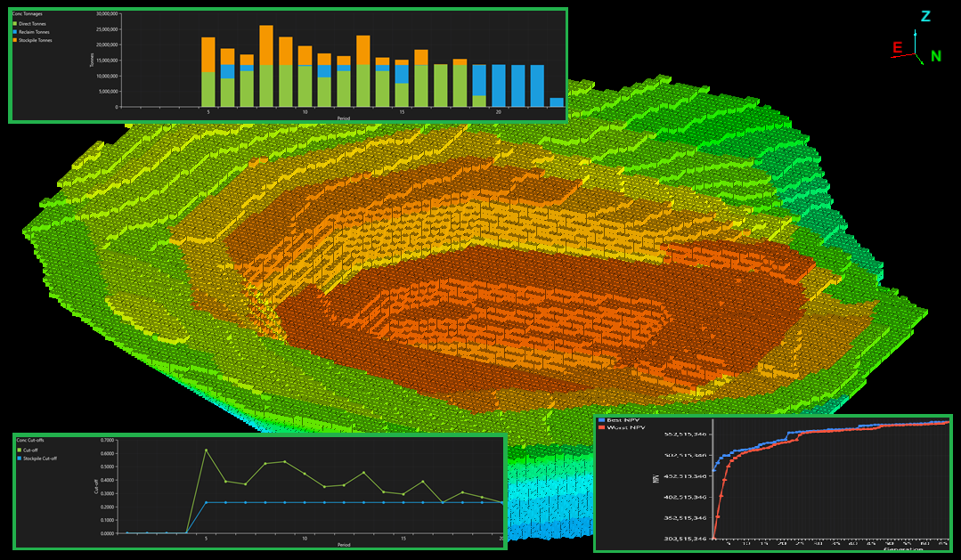The width and height of the screenshot is (961, 560).
Task: Click the short blue final bar in tonnages chart
Action: pyautogui.click(x=557, y=102)
